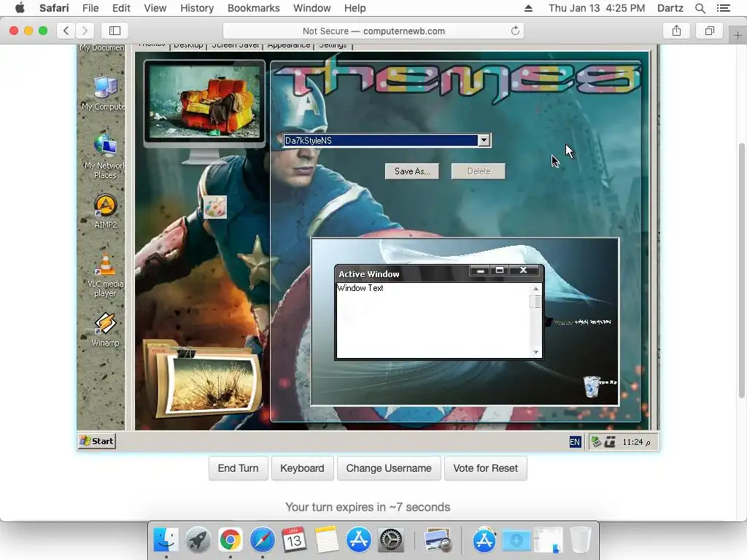The width and height of the screenshot is (747, 560).
Task: Open My Network Places desktop icon
Action: tap(105, 156)
